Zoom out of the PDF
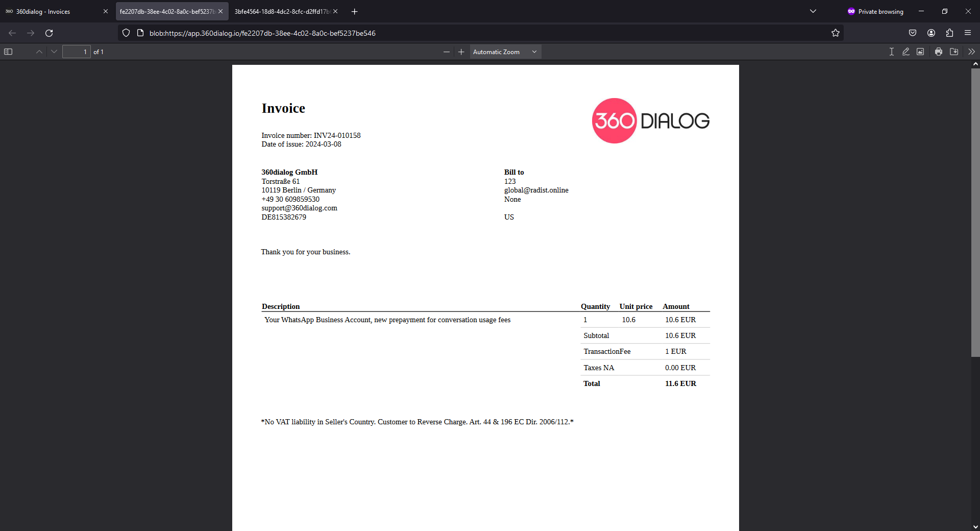The height and width of the screenshot is (531, 980). [447, 52]
